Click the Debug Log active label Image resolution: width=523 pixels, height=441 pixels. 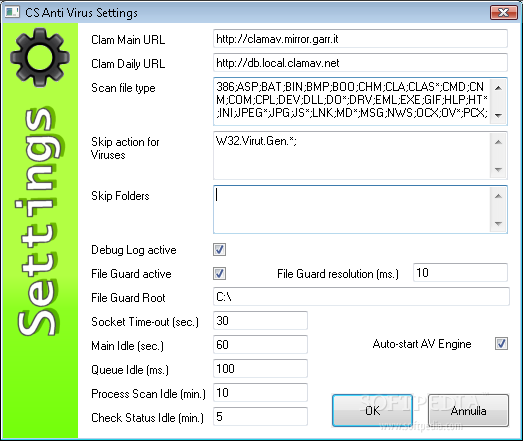pos(134,250)
